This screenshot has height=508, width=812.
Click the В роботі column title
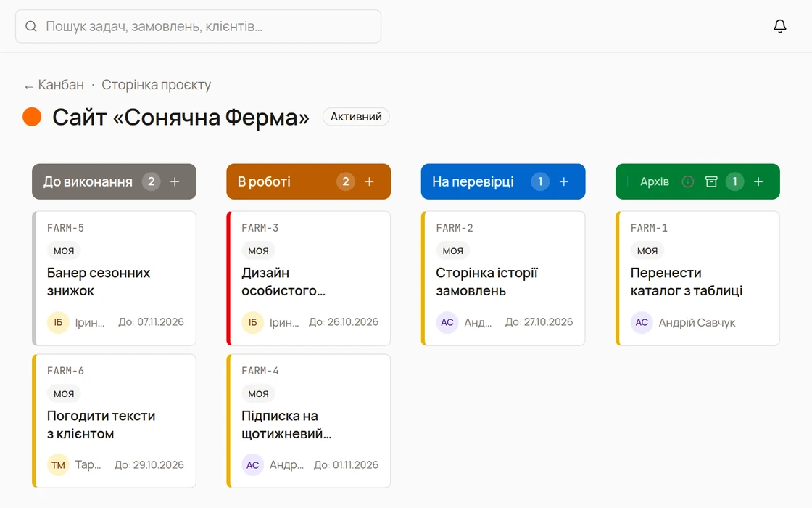pos(264,182)
